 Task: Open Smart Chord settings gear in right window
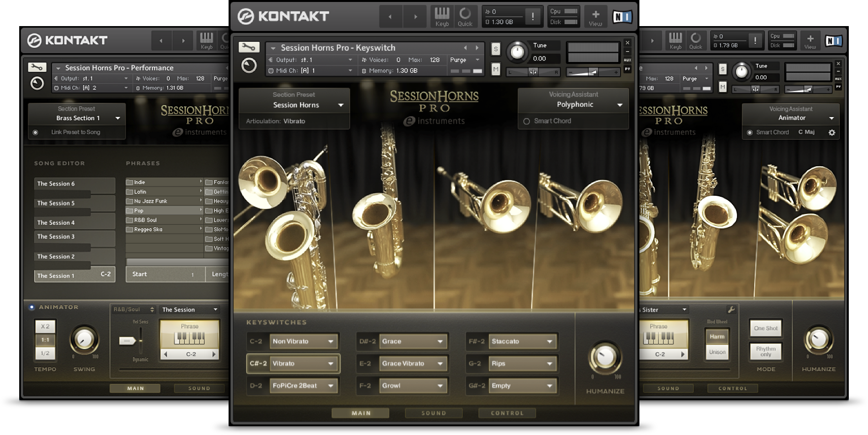click(x=832, y=132)
